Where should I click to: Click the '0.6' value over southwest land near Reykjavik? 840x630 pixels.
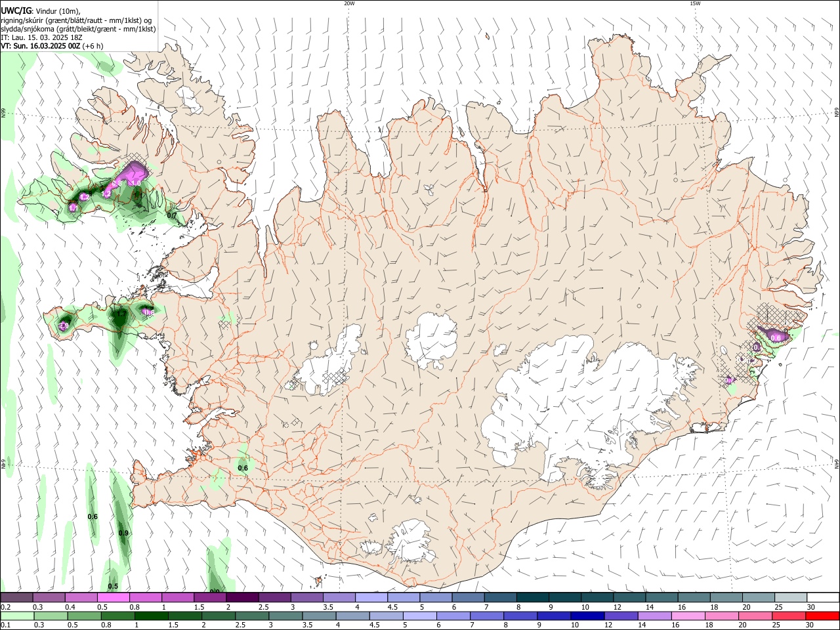click(x=243, y=468)
